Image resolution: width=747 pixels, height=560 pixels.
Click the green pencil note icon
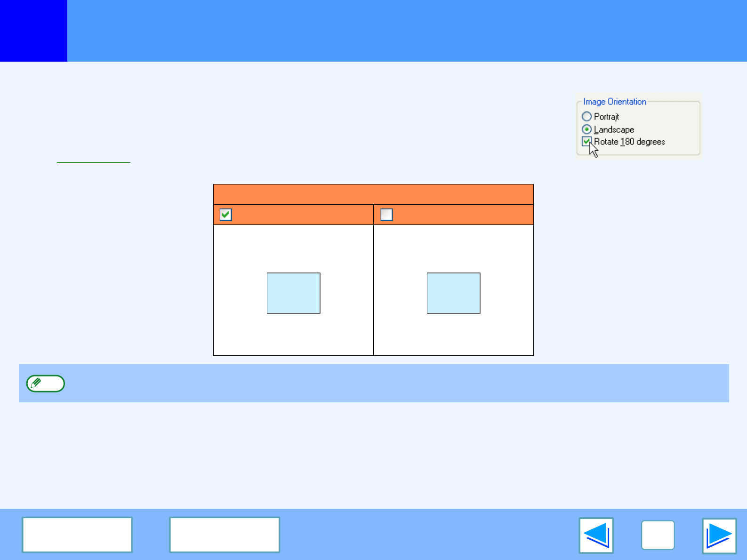point(45,384)
